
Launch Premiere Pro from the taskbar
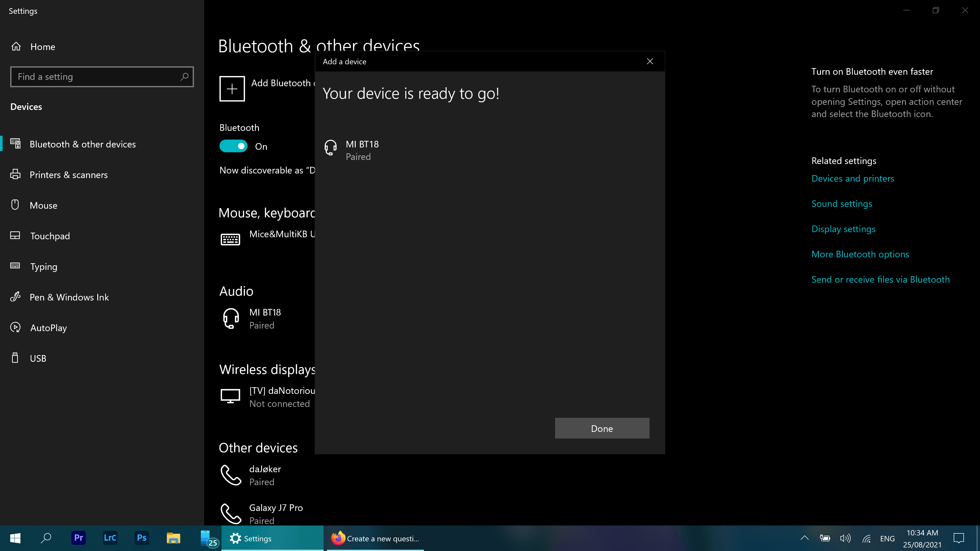78,538
